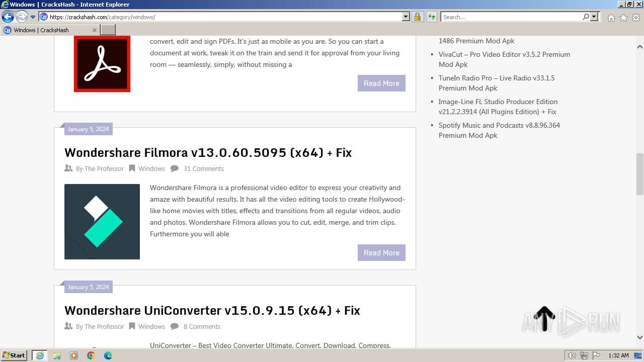Go to the browser Home page icon
The image size is (644, 362).
(x=611, y=18)
